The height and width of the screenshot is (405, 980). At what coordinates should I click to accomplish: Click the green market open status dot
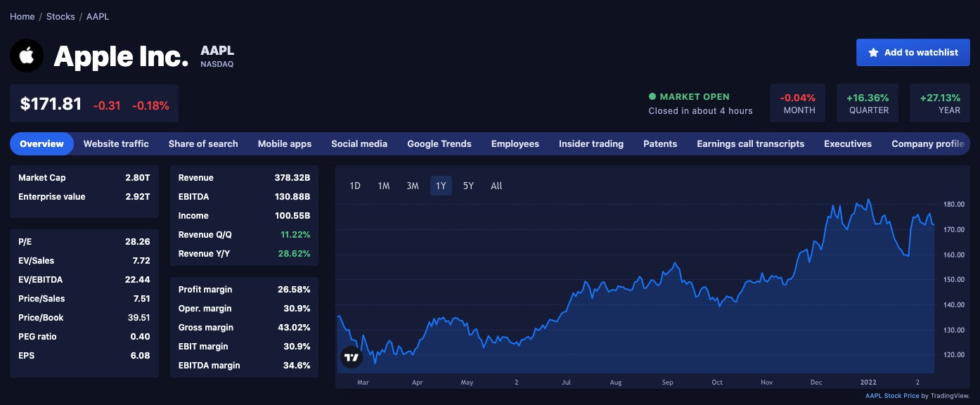point(652,96)
